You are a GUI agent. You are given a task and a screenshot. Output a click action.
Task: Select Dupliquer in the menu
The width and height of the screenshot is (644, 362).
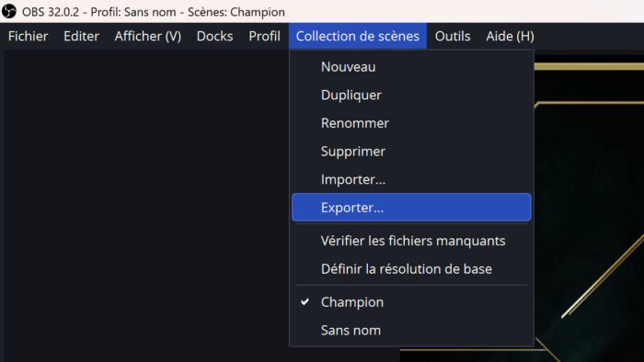(x=411, y=96)
